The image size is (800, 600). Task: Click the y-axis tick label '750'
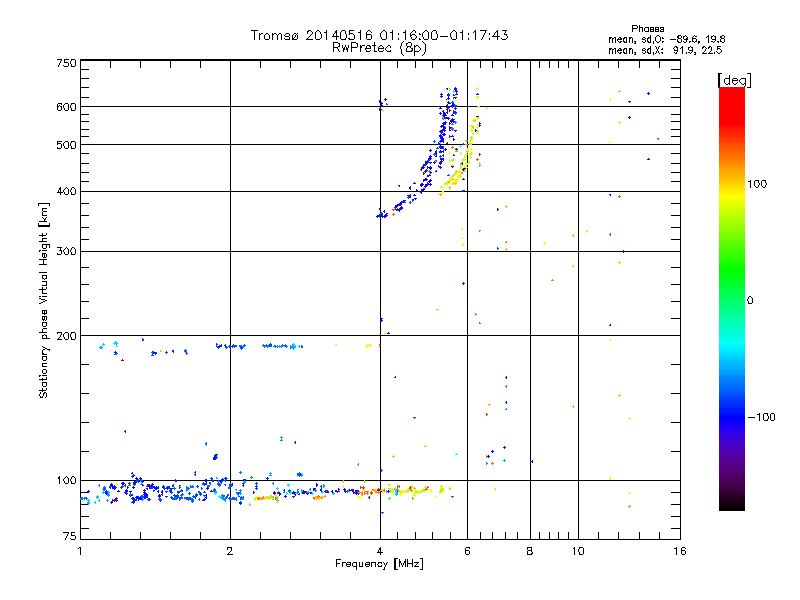point(66,63)
